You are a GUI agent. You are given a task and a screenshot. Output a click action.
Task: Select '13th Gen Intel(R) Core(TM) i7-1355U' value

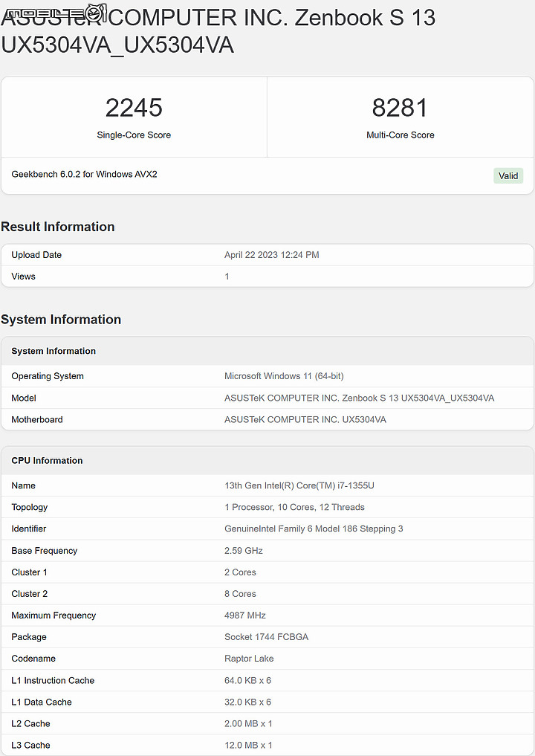point(299,485)
